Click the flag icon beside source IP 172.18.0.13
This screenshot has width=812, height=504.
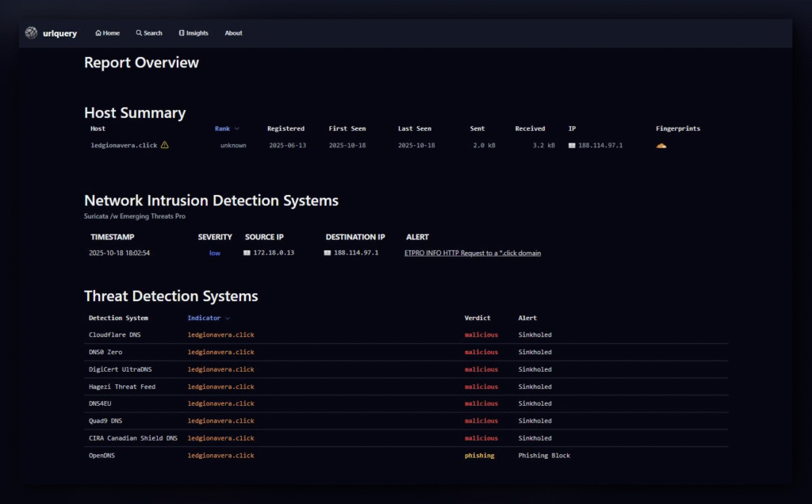(x=247, y=253)
